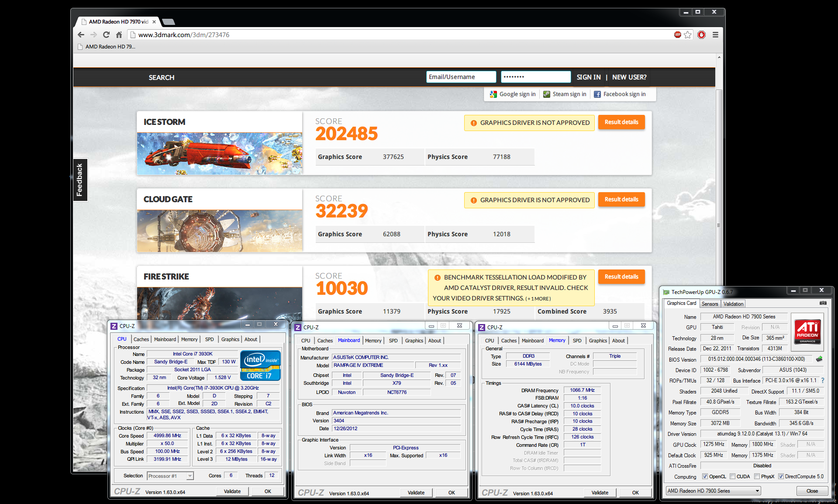Click the first CPU-Z window's title icon
Viewport: 838px width, 504px height.
[x=114, y=326]
